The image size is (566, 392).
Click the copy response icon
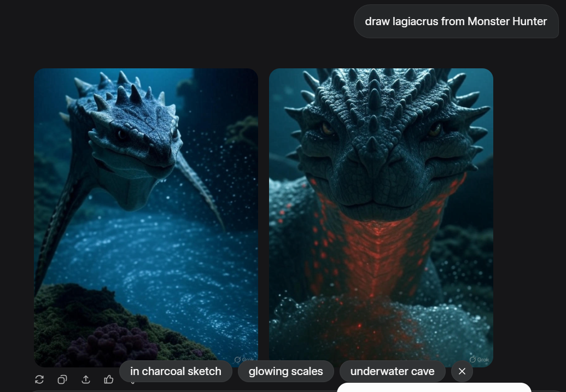(x=62, y=379)
